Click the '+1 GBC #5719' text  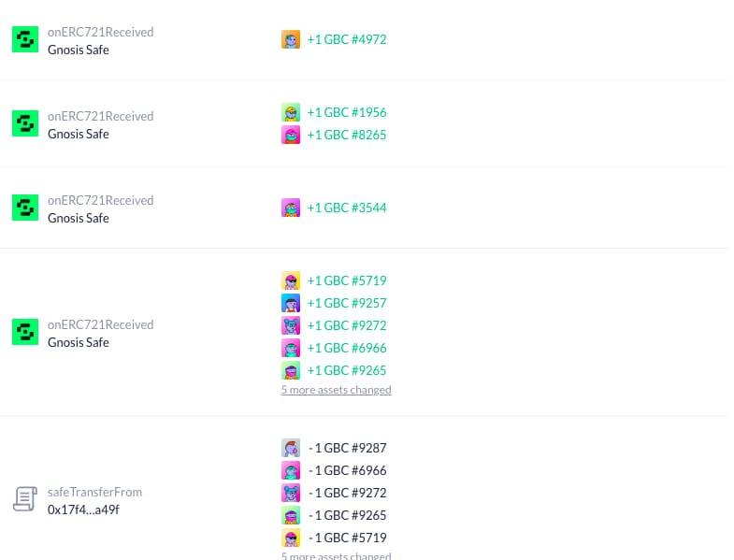(x=347, y=280)
